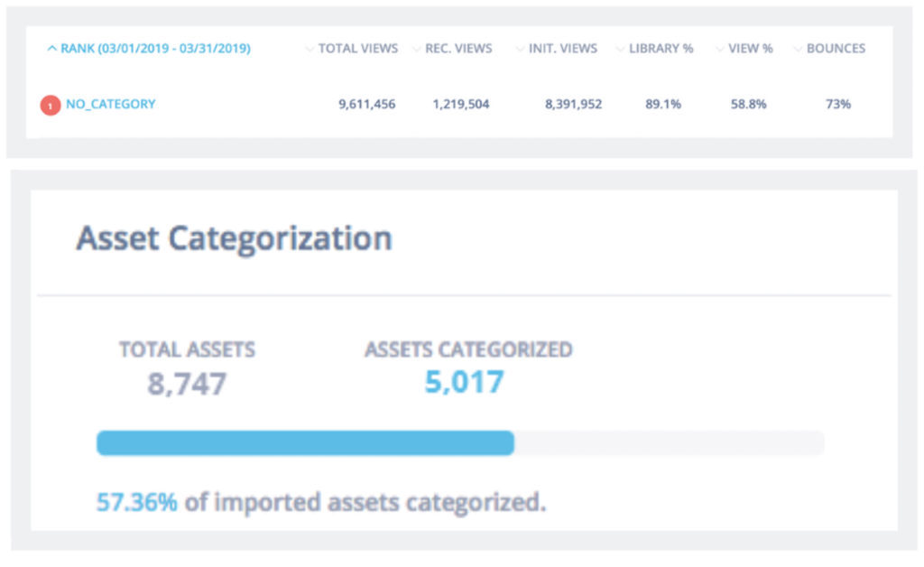Open the NO_CATEGORY link
Viewport: 924px width, 567px height.
click(111, 105)
